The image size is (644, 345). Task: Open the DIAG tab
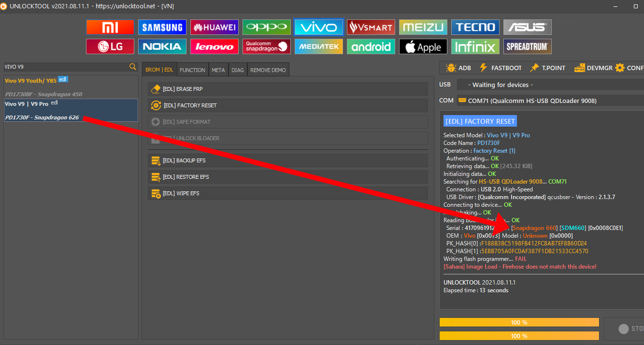(238, 70)
